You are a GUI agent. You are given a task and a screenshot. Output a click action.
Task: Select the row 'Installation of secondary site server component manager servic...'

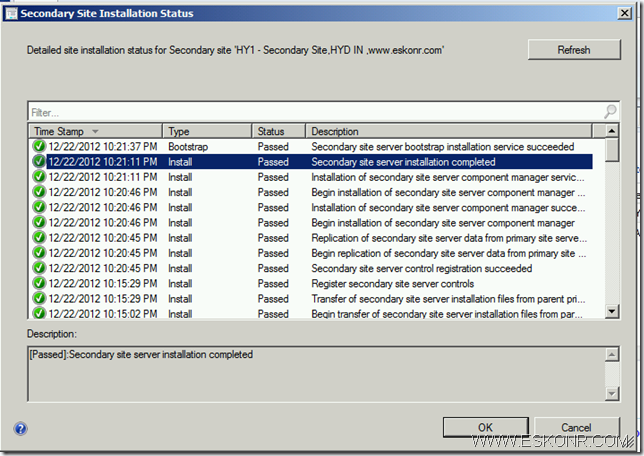click(312, 177)
